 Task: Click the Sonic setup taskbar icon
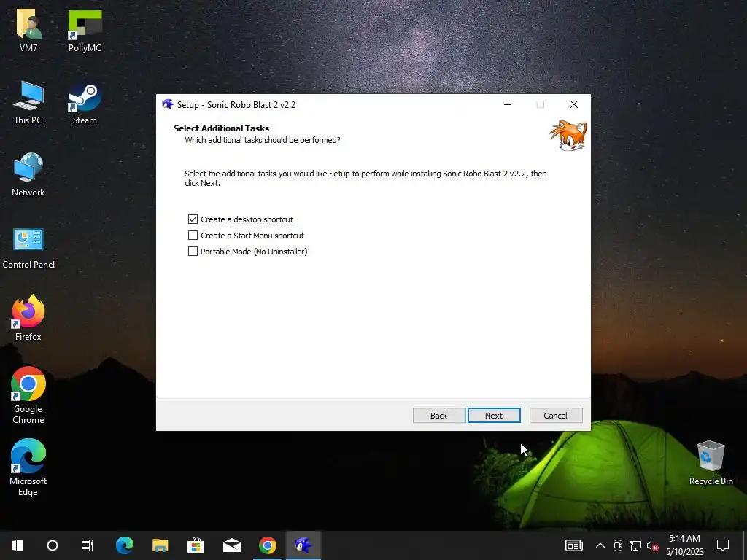pyautogui.click(x=303, y=545)
